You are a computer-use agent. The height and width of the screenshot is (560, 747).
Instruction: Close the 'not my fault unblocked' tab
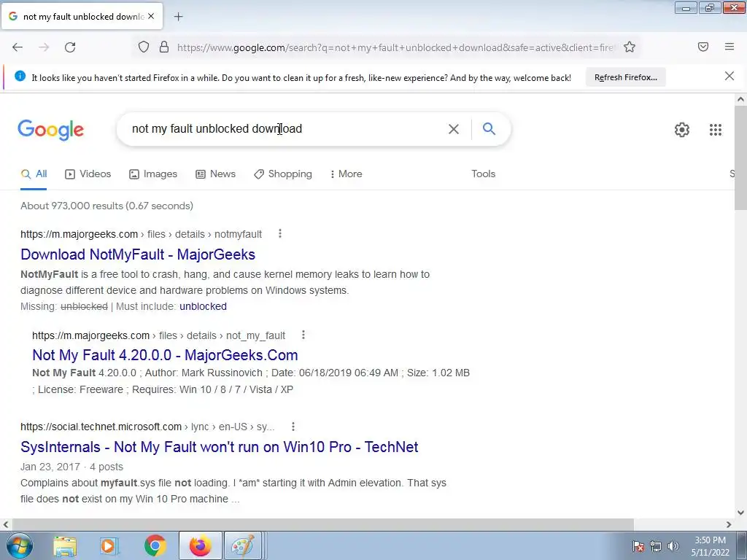[x=151, y=16]
